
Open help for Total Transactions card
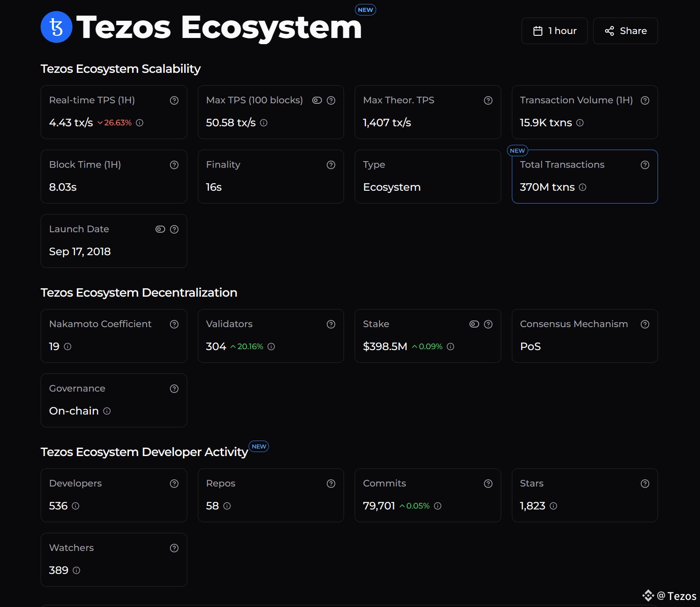(645, 165)
